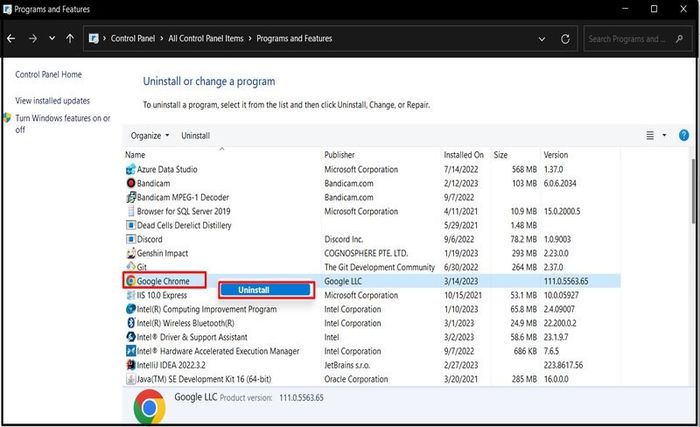This screenshot has height=427, width=700.
Task: Click the JetBrains s.r.o. publisher cell
Action: (x=347, y=365)
